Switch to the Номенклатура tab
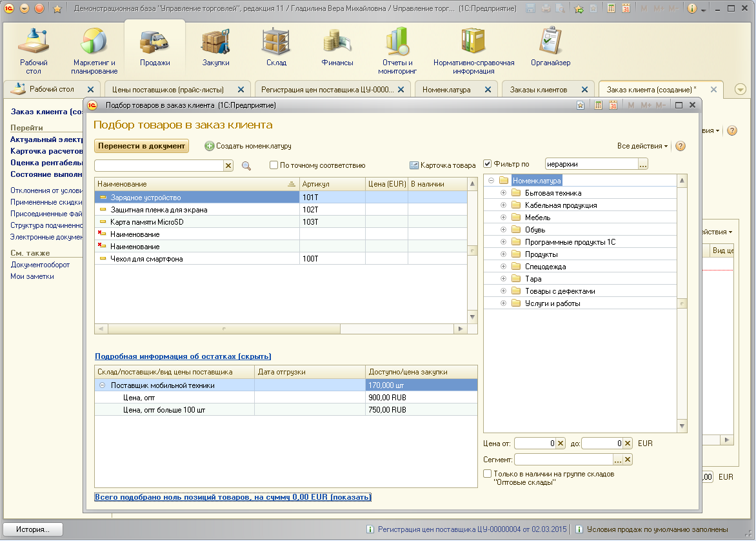Screen dimensions: 756x541 446,89
